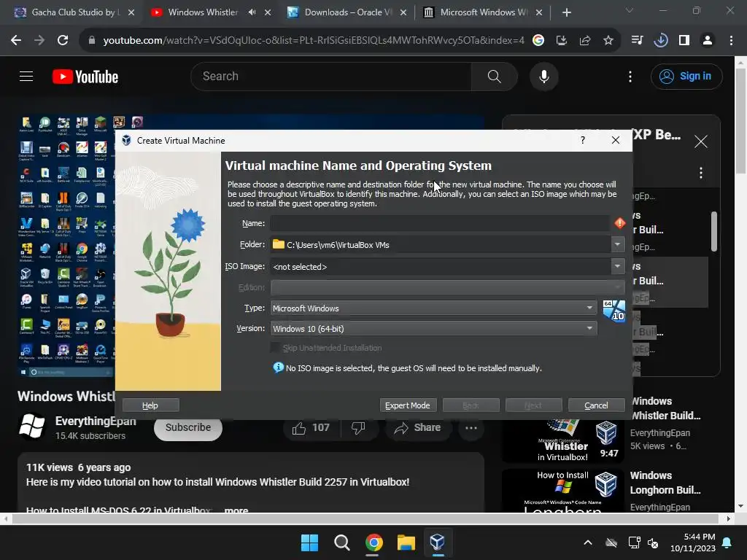Show hidden system tray icons chevron
Image resolution: width=747 pixels, height=560 pixels.
588,542
